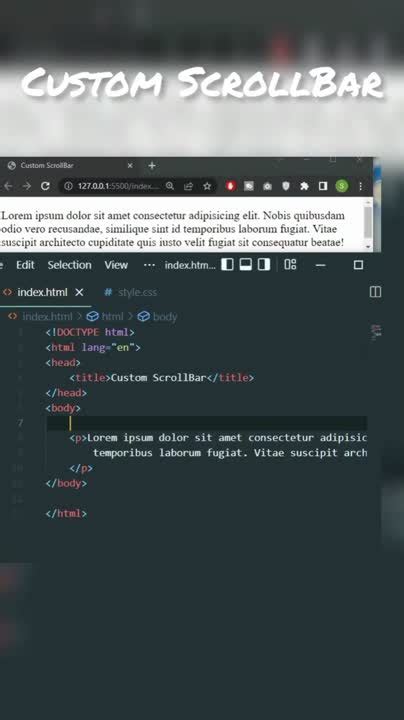Expand the body breadcrumb symbol list
Image resolution: width=404 pixels, height=720 pixels.
click(157, 316)
